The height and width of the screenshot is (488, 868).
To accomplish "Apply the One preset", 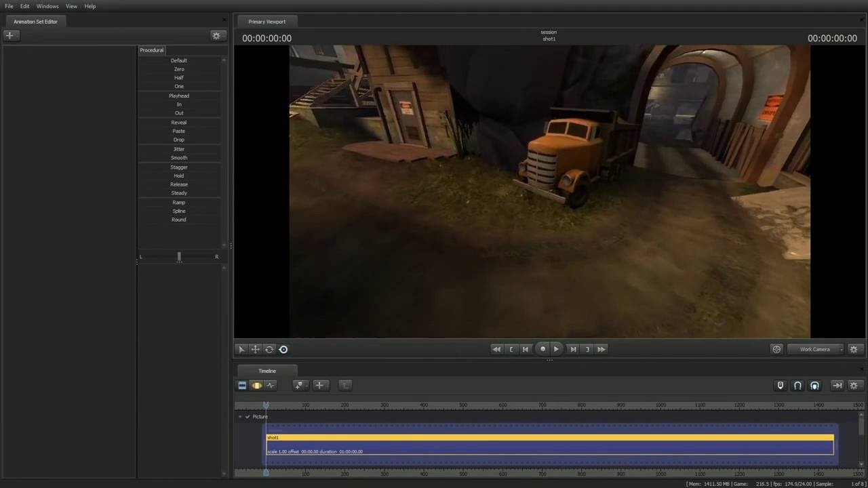I will click(x=179, y=87).
